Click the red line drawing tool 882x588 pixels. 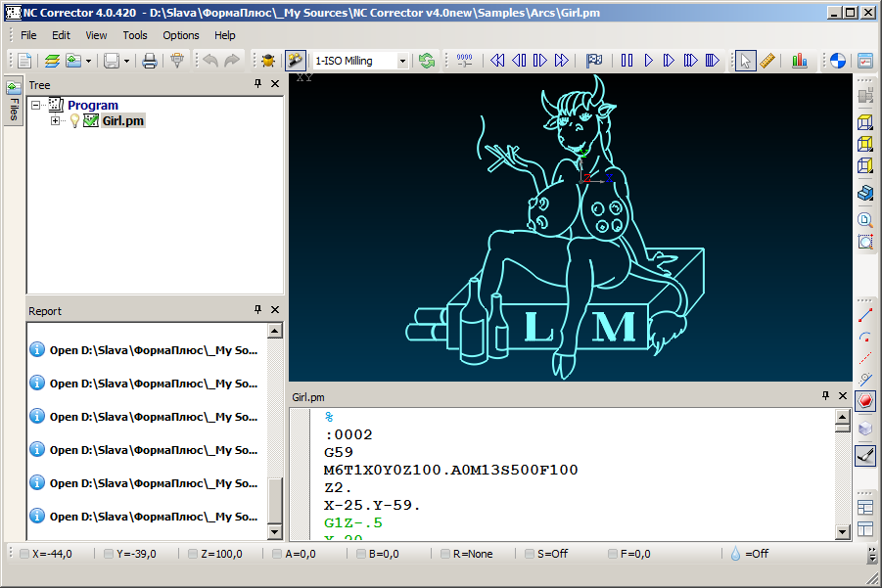[865, 315]
